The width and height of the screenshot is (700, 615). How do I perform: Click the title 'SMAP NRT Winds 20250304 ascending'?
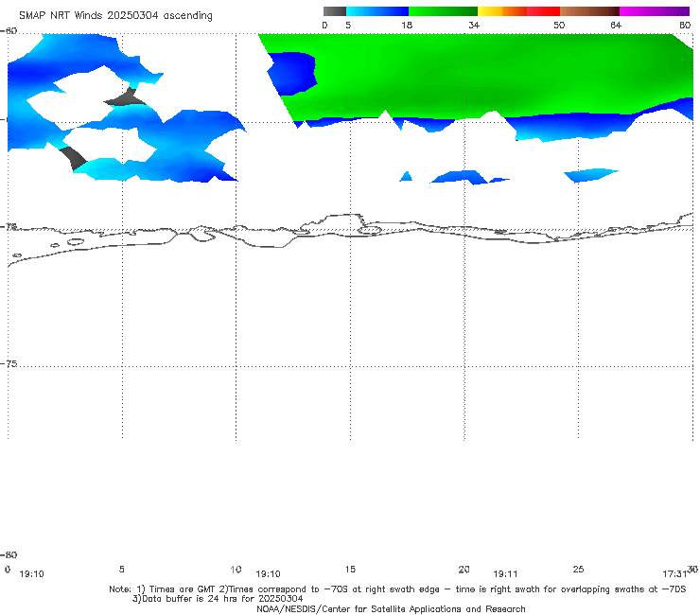coord(115,16)
